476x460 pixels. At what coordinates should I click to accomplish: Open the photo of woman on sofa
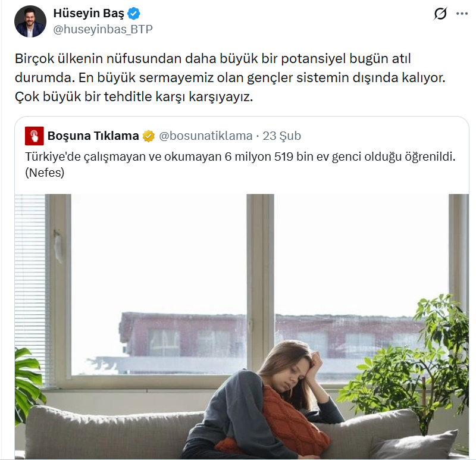click(x=242, y=326)
